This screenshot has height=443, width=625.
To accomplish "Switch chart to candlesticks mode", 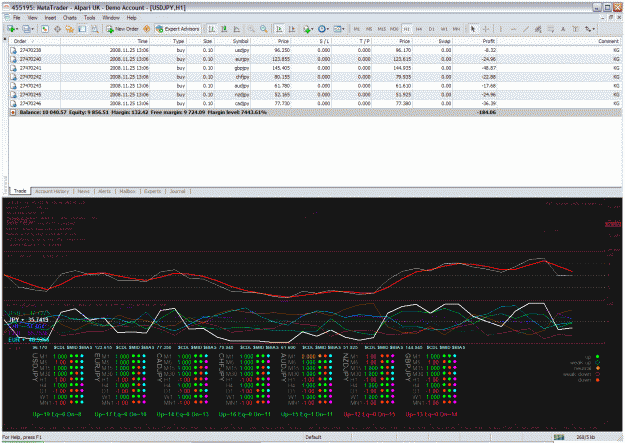I will [x=224, y=29].
